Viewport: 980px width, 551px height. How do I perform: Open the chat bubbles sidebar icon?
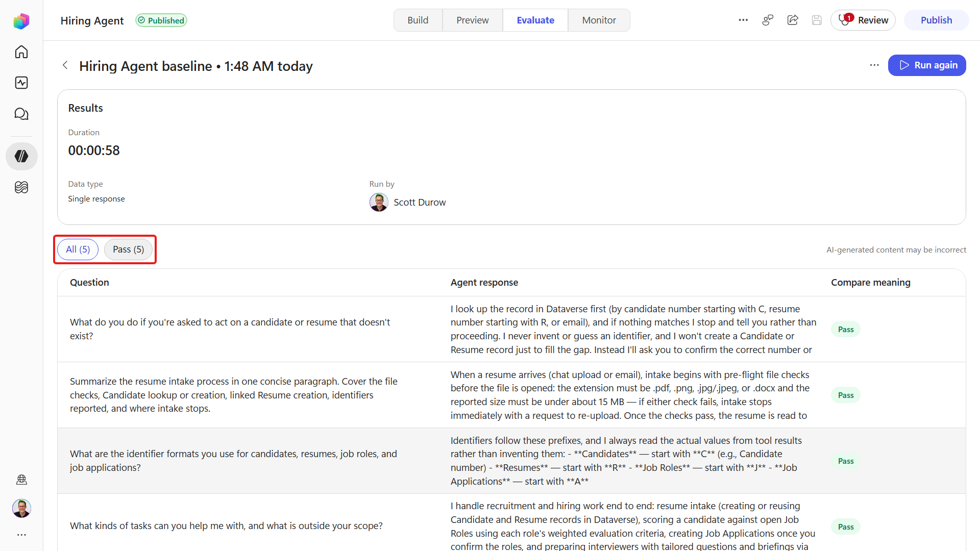point(21,114)
